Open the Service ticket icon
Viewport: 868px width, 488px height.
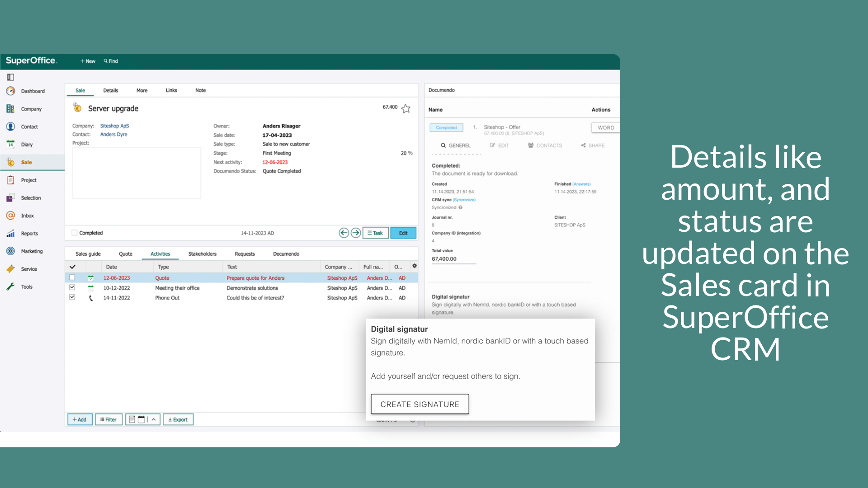coord(10,269)
